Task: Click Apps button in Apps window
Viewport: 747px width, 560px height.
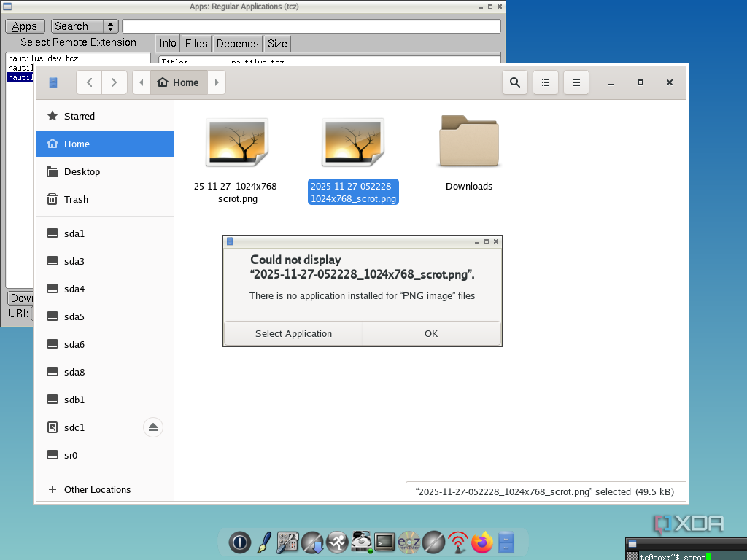Action: click(x=25, y=26)
